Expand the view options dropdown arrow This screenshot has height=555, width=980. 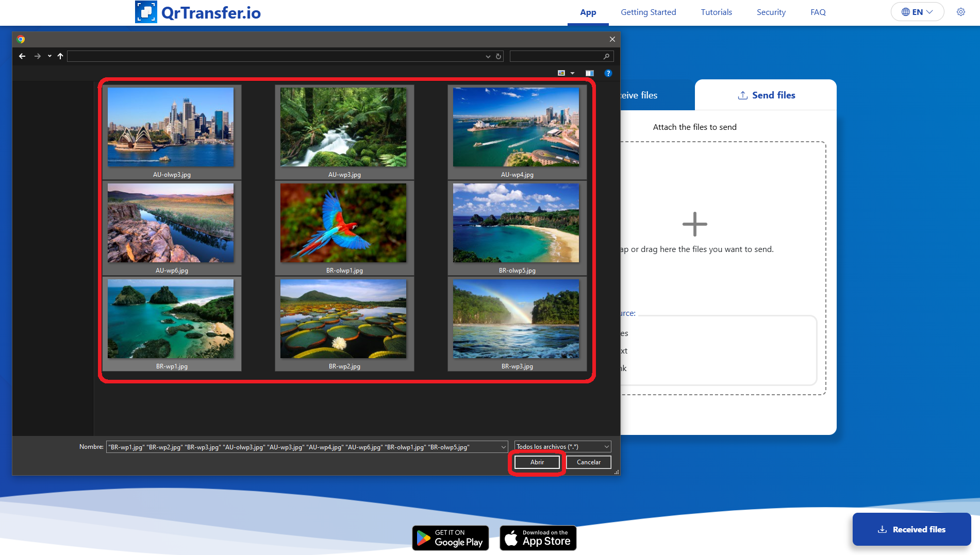pyautogui.click(x=572, y=73)
